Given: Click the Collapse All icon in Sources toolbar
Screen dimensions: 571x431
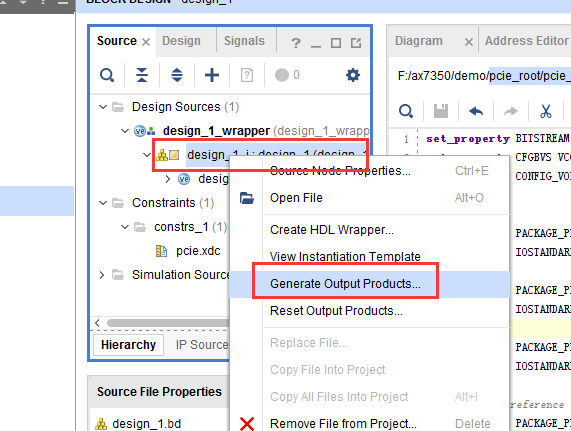Looking at the screenshot, I should 142,75.
